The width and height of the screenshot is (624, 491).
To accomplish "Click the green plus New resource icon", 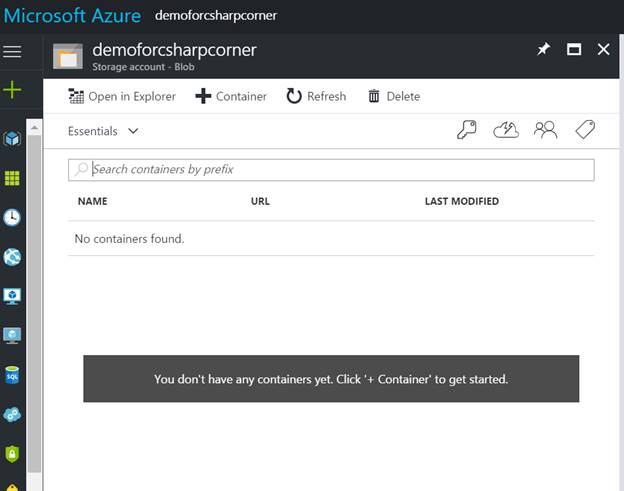I will pyautogui.click(x=12, y=90).
